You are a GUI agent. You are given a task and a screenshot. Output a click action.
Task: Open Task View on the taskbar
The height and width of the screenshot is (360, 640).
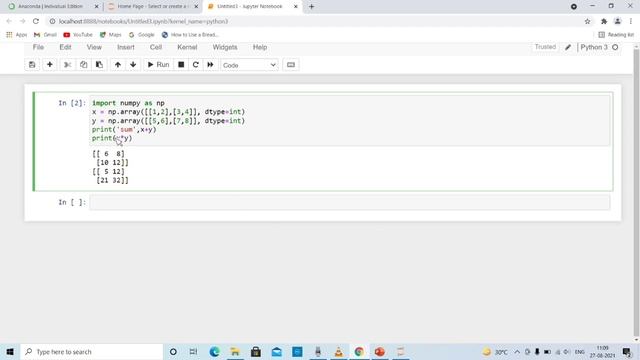click(x=193, y=351)
